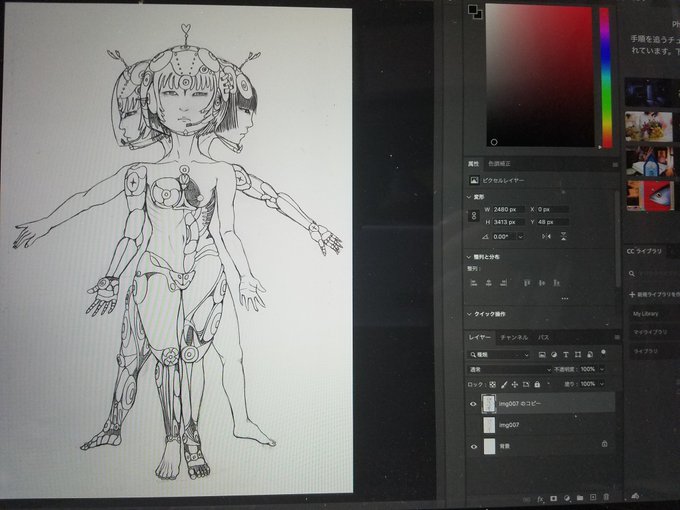Align horizontal centers icon
The height and width of the screenshot is (510, 680).
point(489,283)
